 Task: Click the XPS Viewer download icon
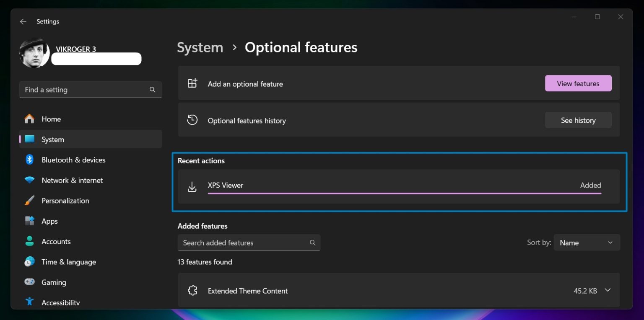tap(192, 187)
